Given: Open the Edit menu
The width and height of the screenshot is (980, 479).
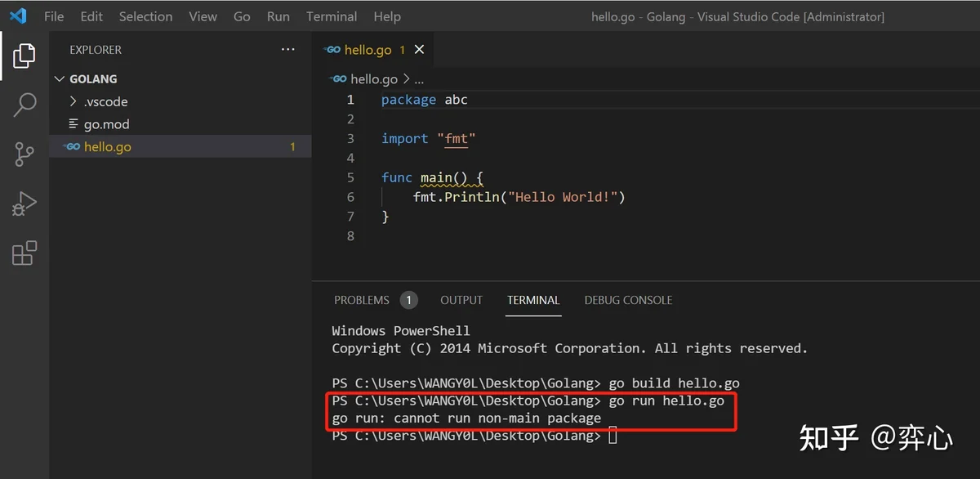Looking at the screenshot, I should (x=91, y=16).
